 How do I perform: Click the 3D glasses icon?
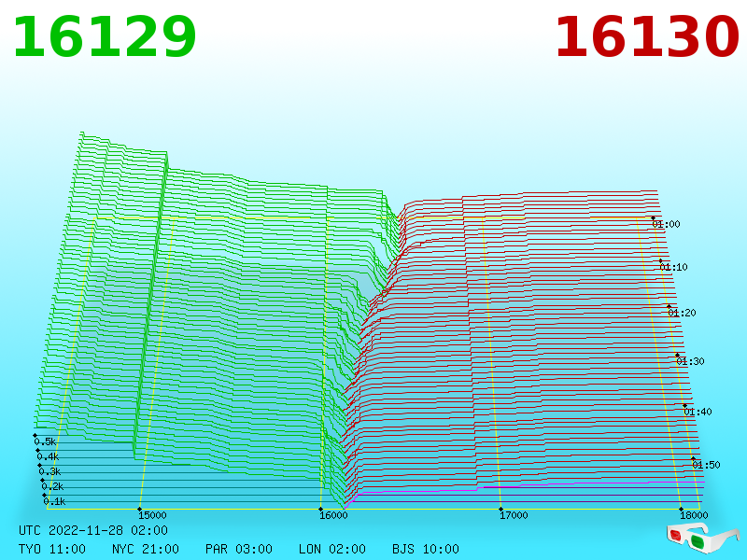point(704,538)
